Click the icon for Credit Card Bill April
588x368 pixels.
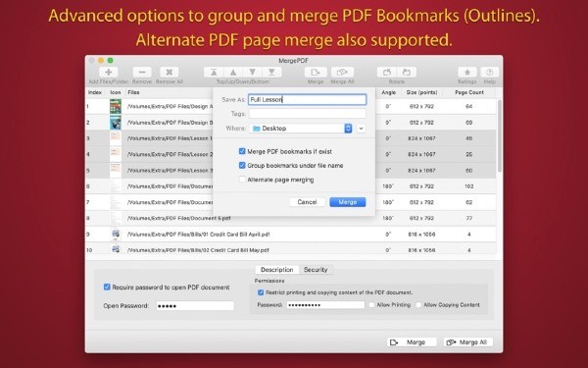[116, 235]
